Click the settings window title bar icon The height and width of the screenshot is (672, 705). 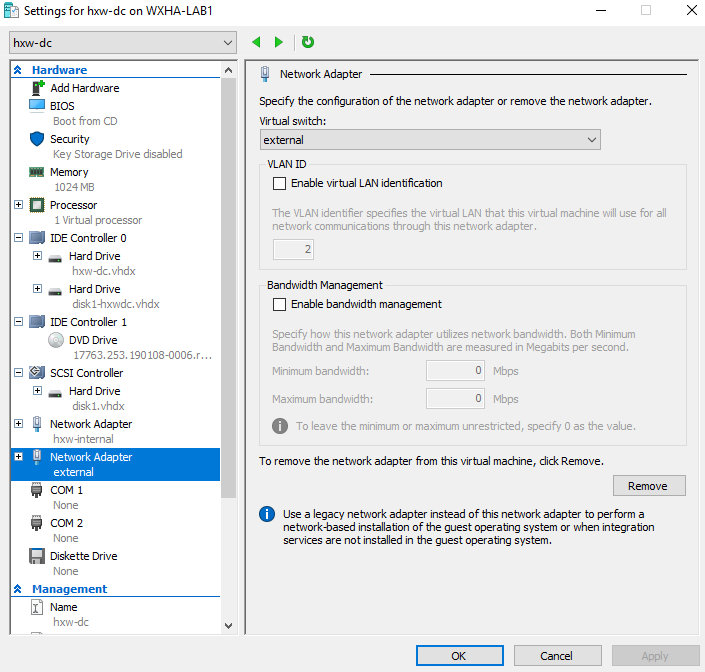[x=11, y=10]
